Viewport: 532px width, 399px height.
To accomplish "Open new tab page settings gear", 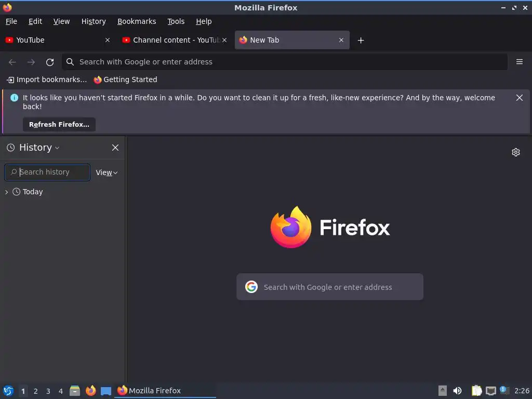I will click(x=516, y=152).
